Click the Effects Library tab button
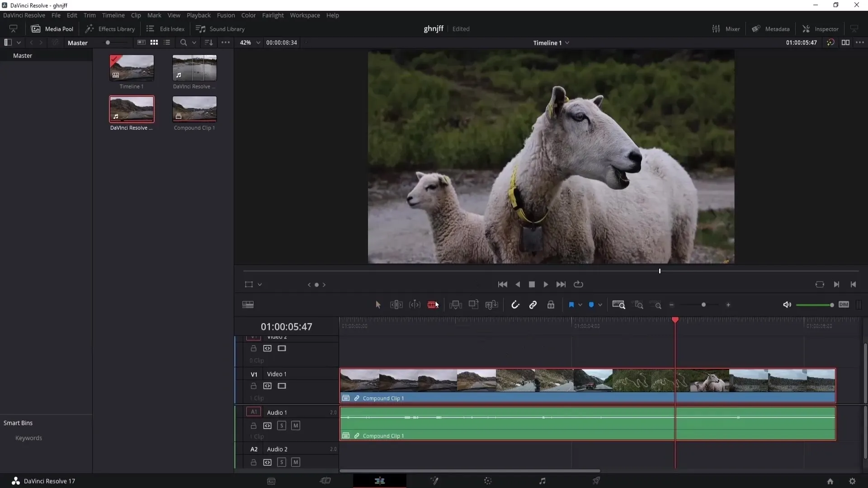 (111, 28)
